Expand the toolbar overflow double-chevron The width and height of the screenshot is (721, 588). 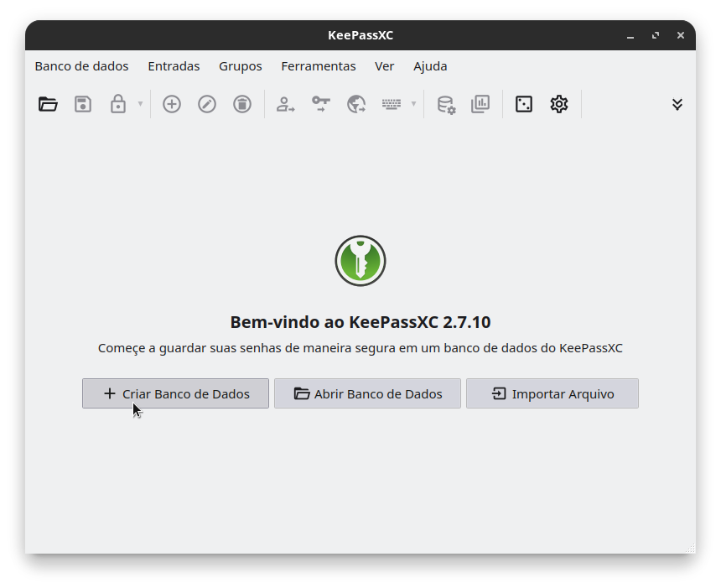[677, 105]
